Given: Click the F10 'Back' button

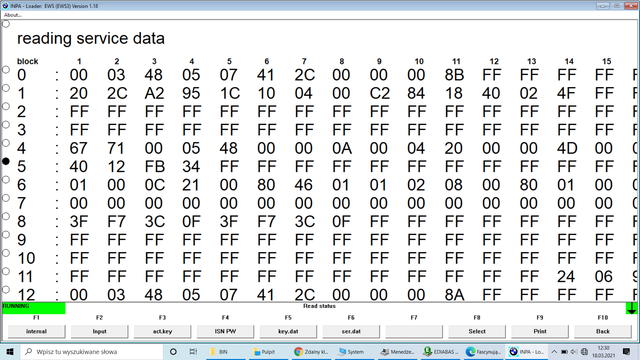Looking at the screenshot, I should (x=602, y=331).
